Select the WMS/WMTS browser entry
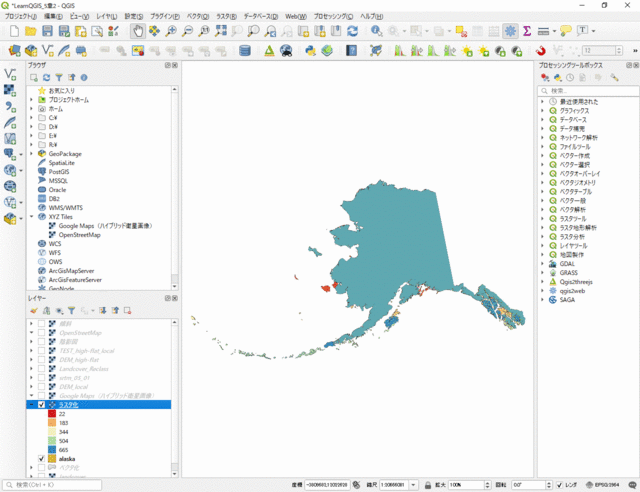 tap(65, 207)
